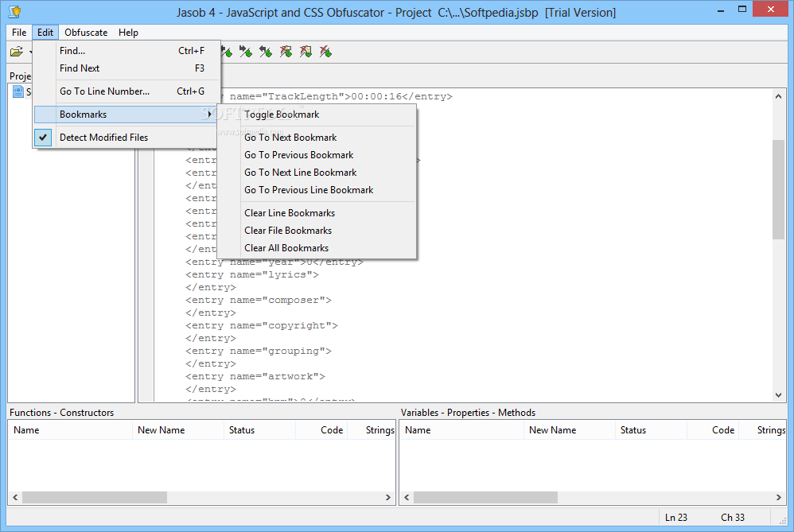The height and width of the screenshot is (532, 794).
Task: Sort Variables panel by Code column
Action: coord(713,429)
